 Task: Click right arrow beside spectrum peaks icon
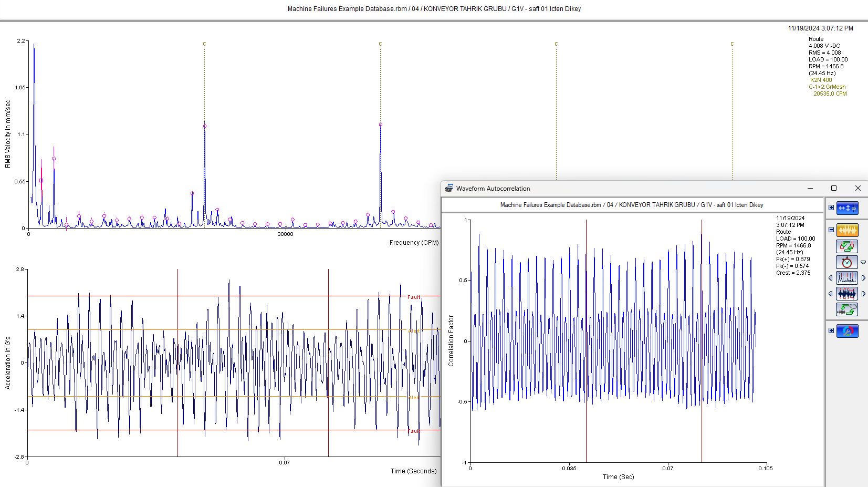point(863,278)
